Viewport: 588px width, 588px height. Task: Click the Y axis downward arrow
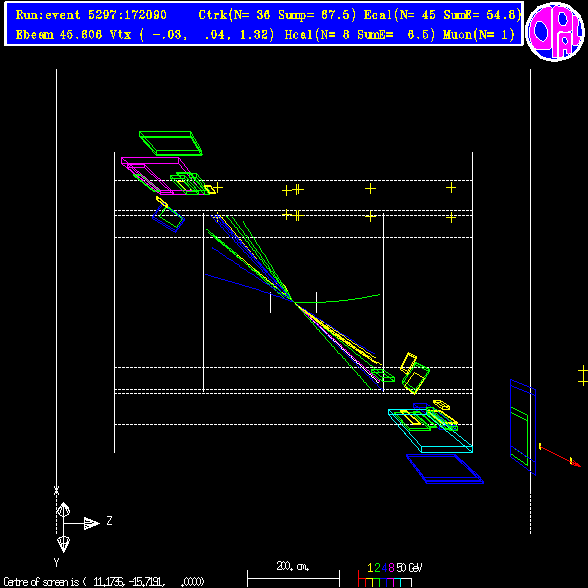63,544
